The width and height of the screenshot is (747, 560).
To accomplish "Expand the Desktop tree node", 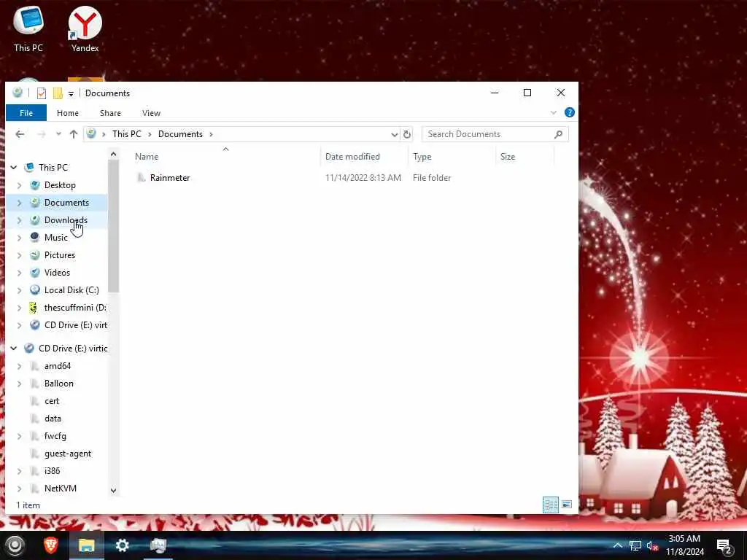I will (19, 185).
